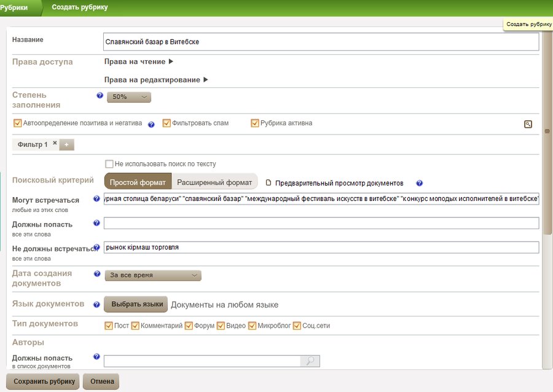
Task: Uncheck the Видео document type
Action: pyautogui.click(x=221, y=326)
